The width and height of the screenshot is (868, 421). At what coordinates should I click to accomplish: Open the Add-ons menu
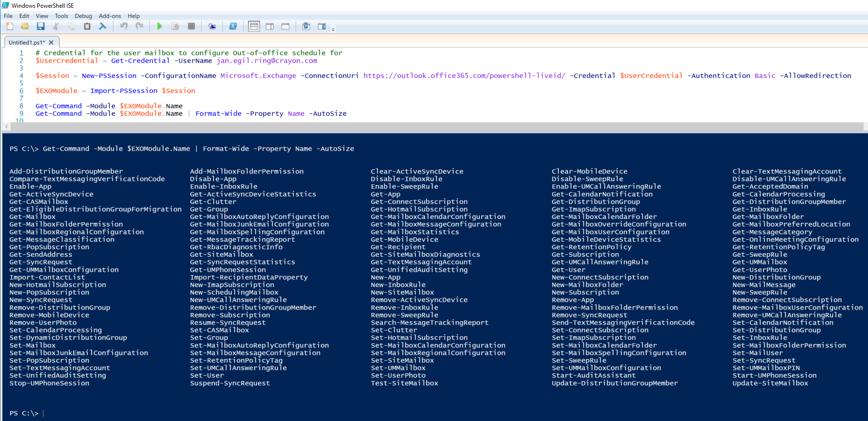pos(110,16)
